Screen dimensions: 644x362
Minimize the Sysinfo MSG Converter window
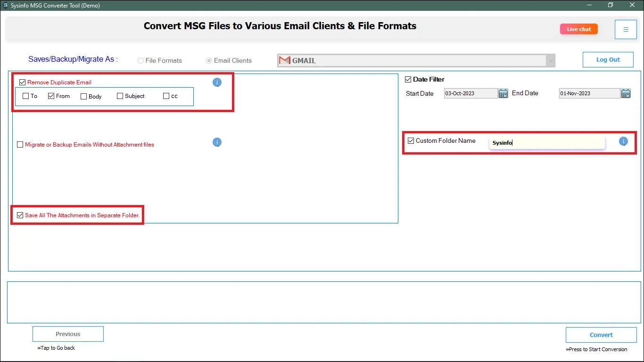tap(589, 5)
